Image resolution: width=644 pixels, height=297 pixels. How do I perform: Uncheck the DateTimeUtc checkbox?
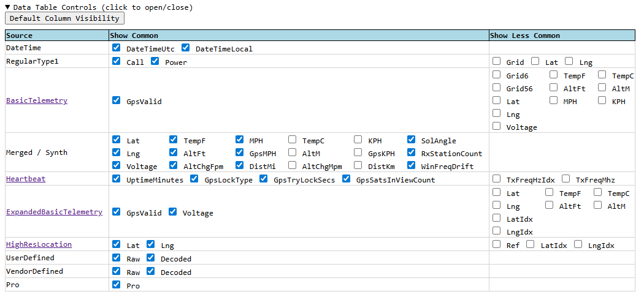pyautogui.click(x=117, y=48)
